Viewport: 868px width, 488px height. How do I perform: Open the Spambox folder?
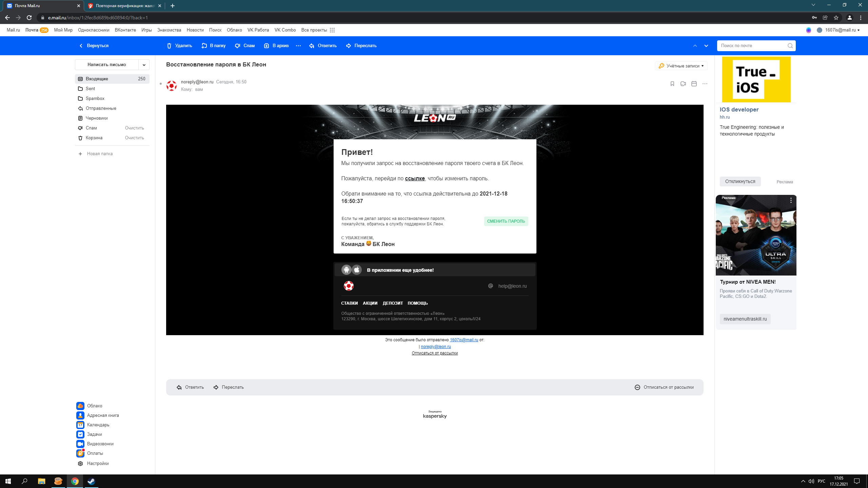click(x=95, y=98)
